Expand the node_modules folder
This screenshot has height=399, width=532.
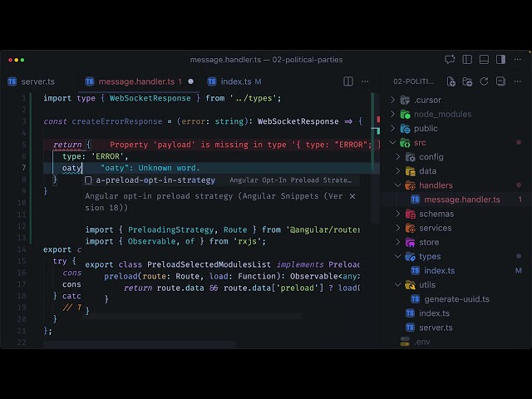tap(392, 114)
